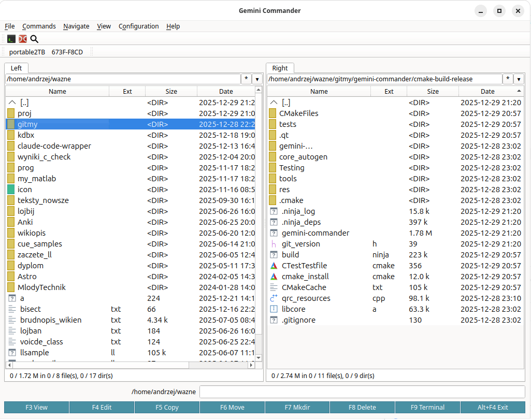Click the gitmy folder icon in left panel
Image resolution: width=531 pixels, height=420 pixels.
(x=11, y=124)
